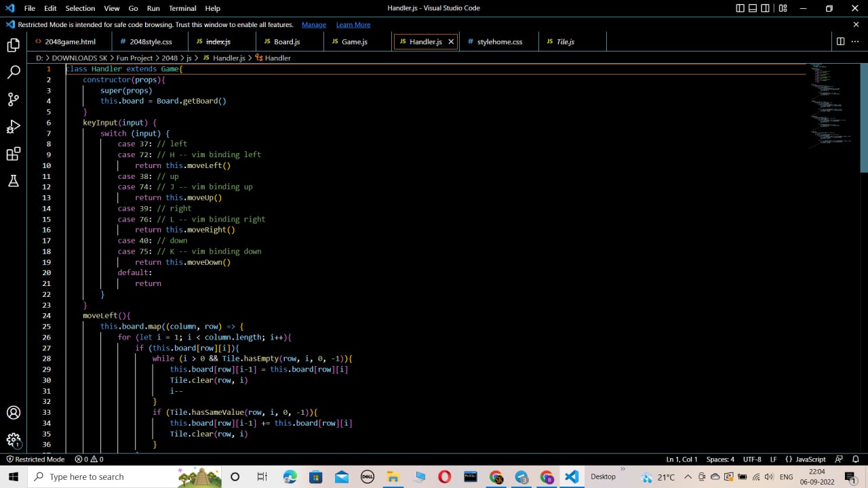Open the Telegram taskbar icon
The height and width of the screenshot is (488, 868).
pyautogui.click(x=521, y=476)
